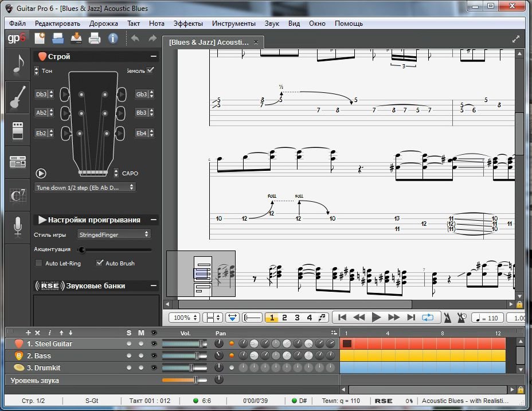Jump to the last bar
Viewport: 532px width, 411px height.
tap(411, 318)
